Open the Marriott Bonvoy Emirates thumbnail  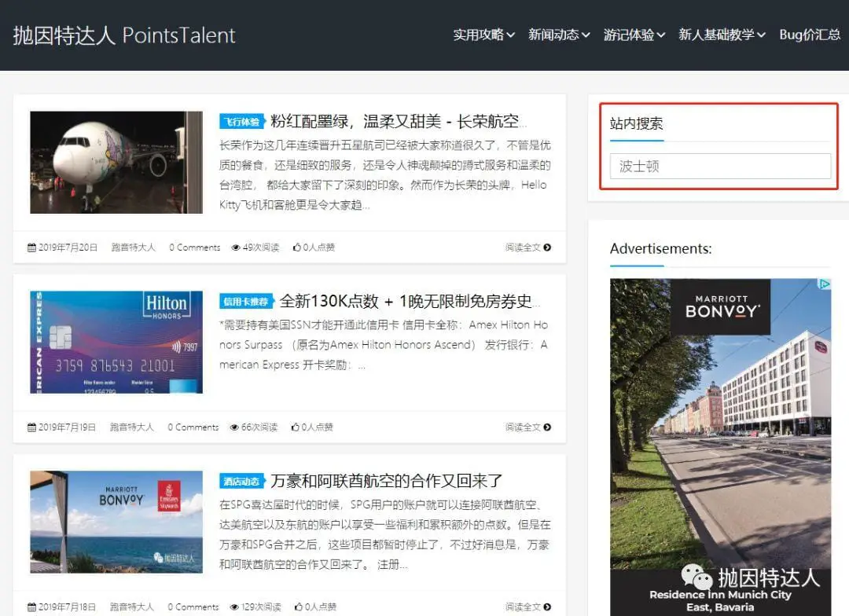coord(116,522)
